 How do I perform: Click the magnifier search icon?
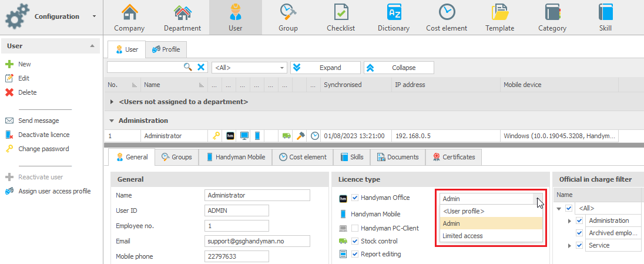187,67
